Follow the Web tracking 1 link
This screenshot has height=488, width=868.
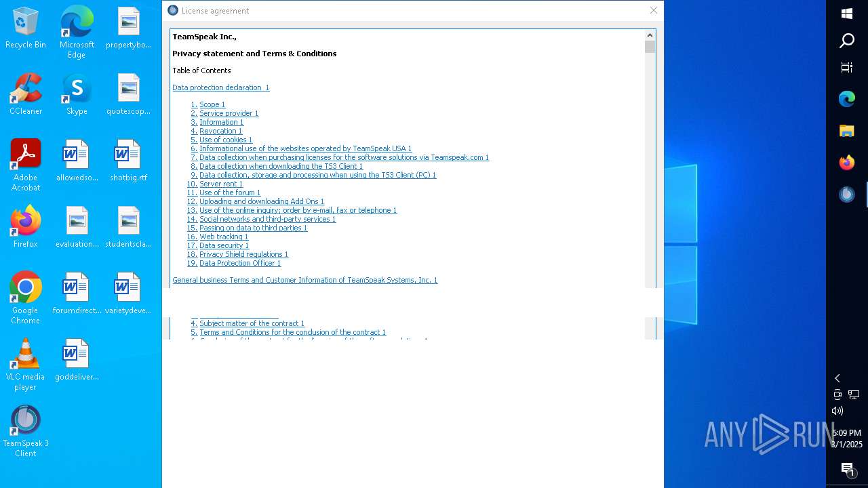(x=224, y=237)
